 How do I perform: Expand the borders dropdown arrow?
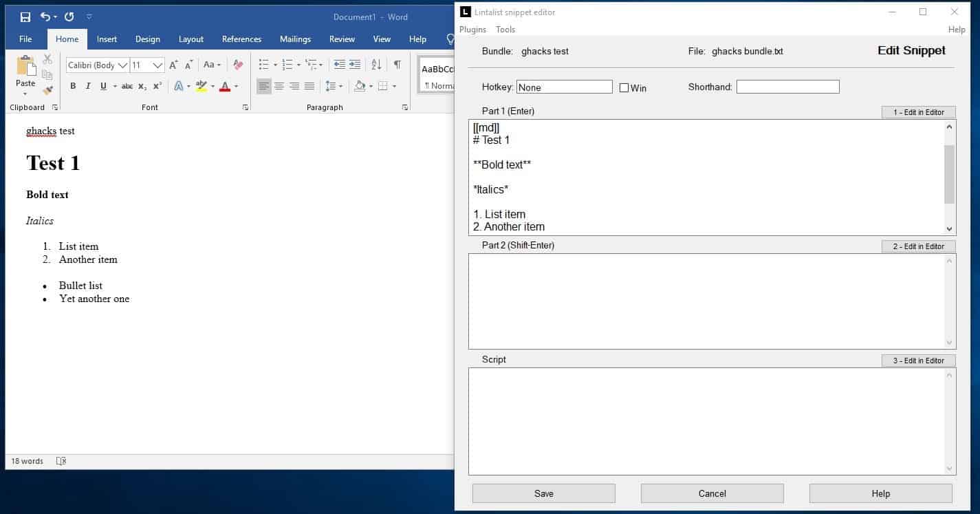coord(394,86)
